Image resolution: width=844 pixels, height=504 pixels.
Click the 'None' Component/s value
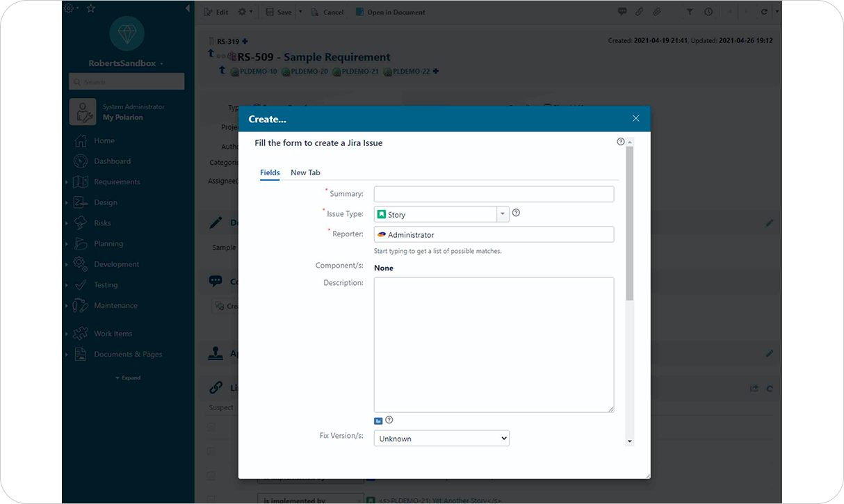(x=384, y=268)
